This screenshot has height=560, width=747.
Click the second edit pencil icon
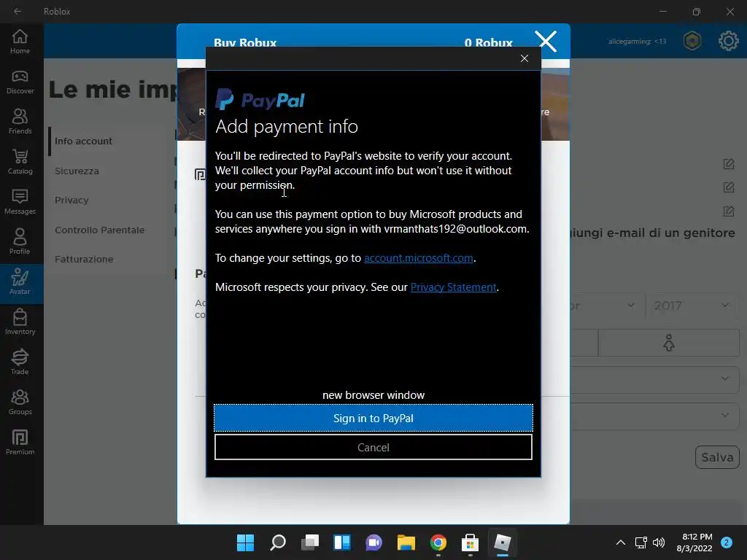pos(729,187)
